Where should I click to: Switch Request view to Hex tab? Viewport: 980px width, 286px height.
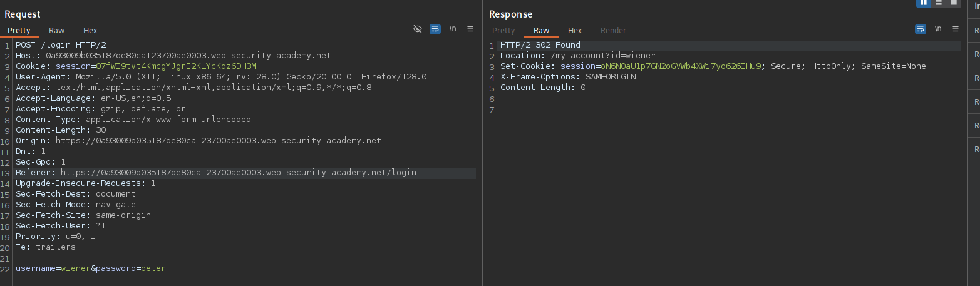tap(90, 31)
